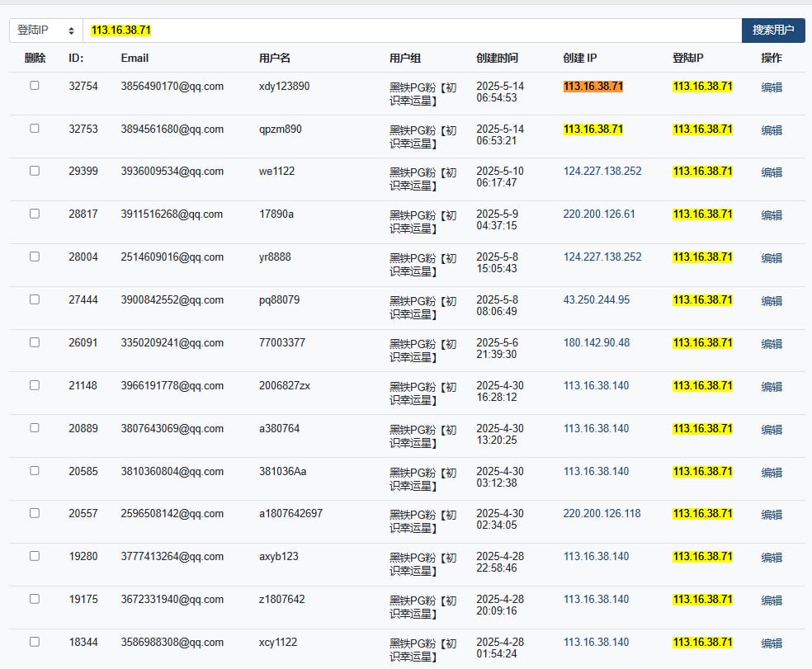812x669 pixels.
Task: Click email 2514609016@qq.com
Action: click(x=172, y=257)
